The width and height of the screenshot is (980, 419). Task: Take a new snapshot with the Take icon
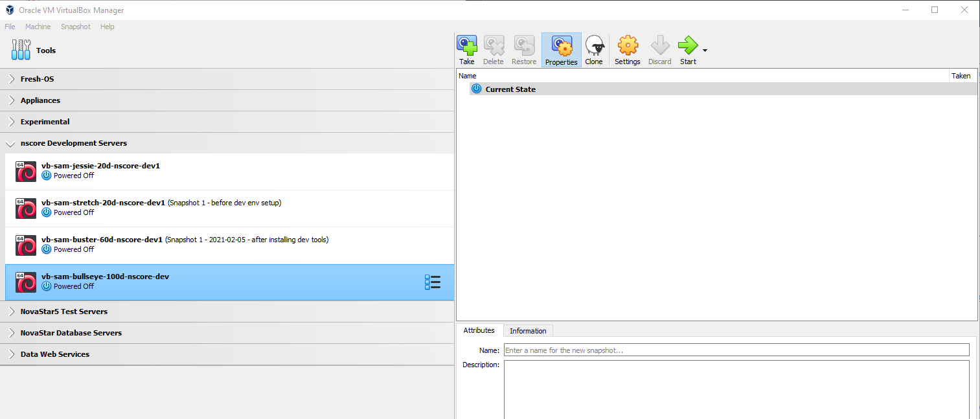pos(467,49)
